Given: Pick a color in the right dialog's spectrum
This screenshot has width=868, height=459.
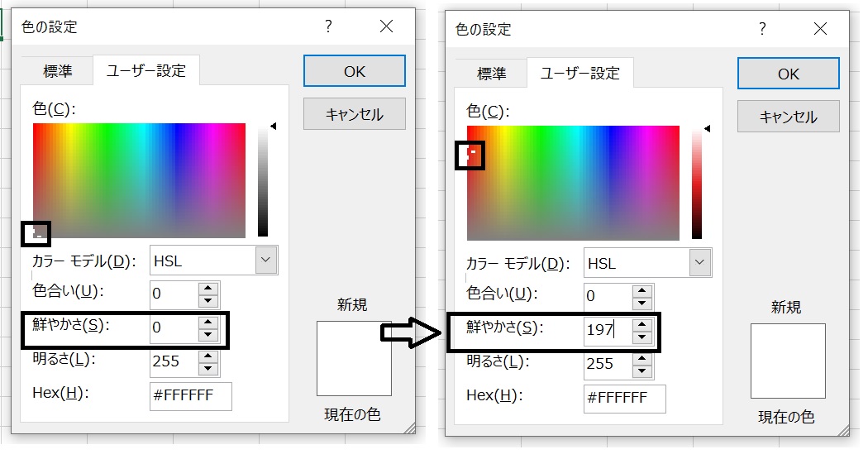Looking at the screenshot, I should pyautogui.click(x=573, y=183).
